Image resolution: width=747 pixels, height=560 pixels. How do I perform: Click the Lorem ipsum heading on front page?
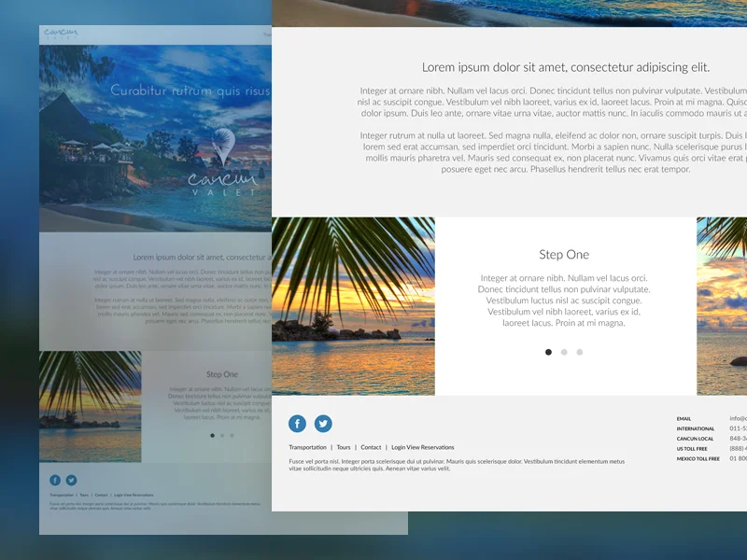(566, 67)
